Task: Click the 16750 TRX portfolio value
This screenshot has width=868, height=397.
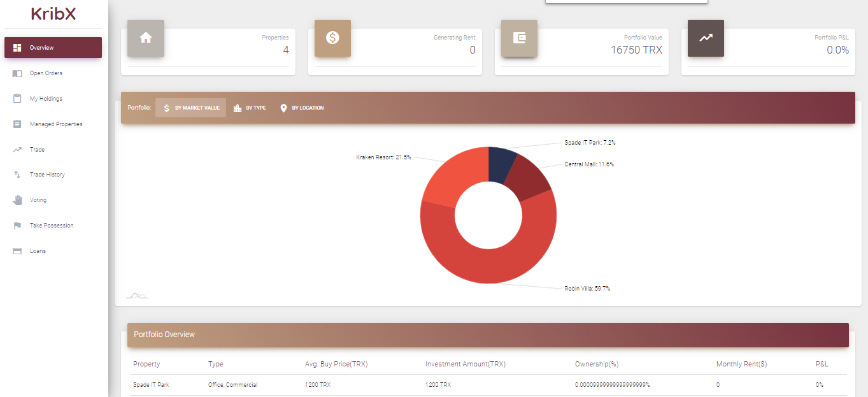Action: tap(636, 50)
